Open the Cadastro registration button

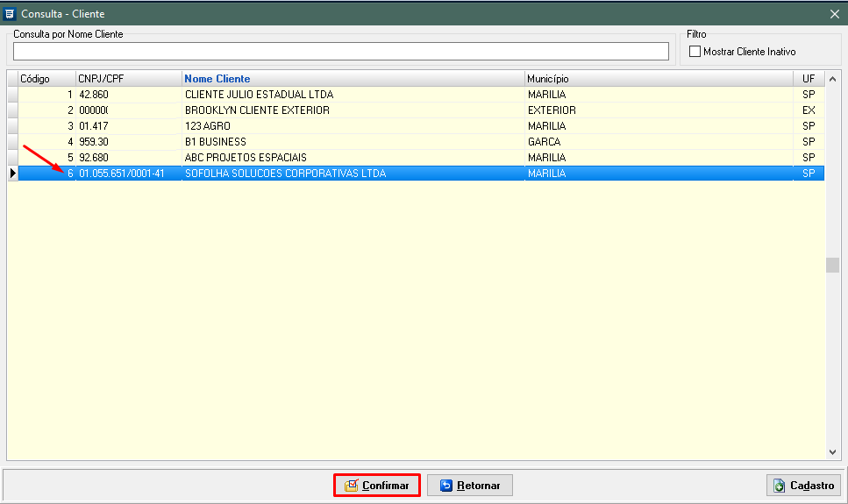tap(804, 486)
